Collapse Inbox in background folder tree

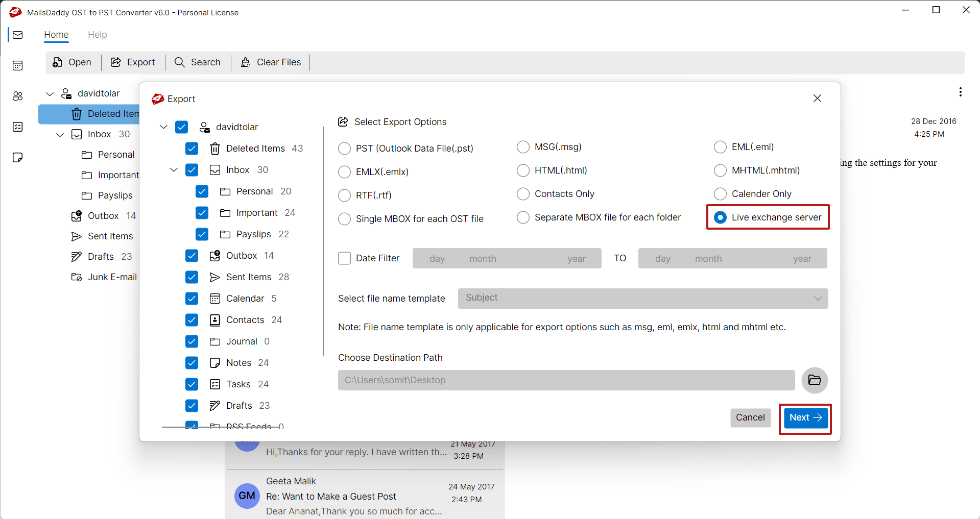point(60,135)
